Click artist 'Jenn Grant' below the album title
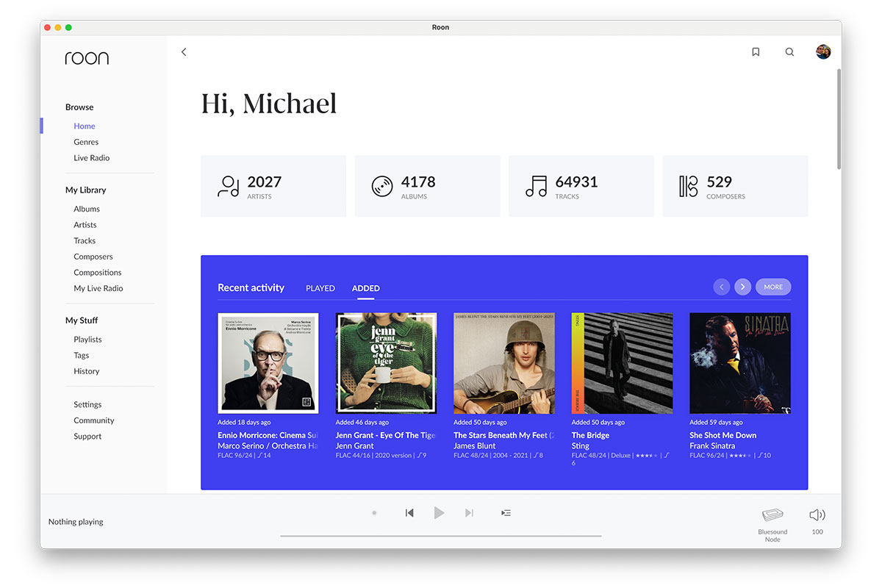 [355, 445]
